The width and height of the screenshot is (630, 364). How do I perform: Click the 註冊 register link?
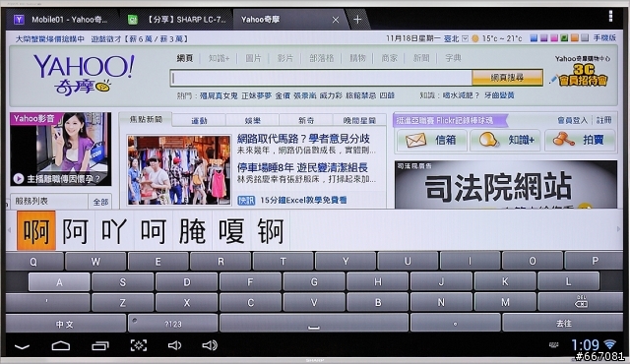[x=603, y=120]
